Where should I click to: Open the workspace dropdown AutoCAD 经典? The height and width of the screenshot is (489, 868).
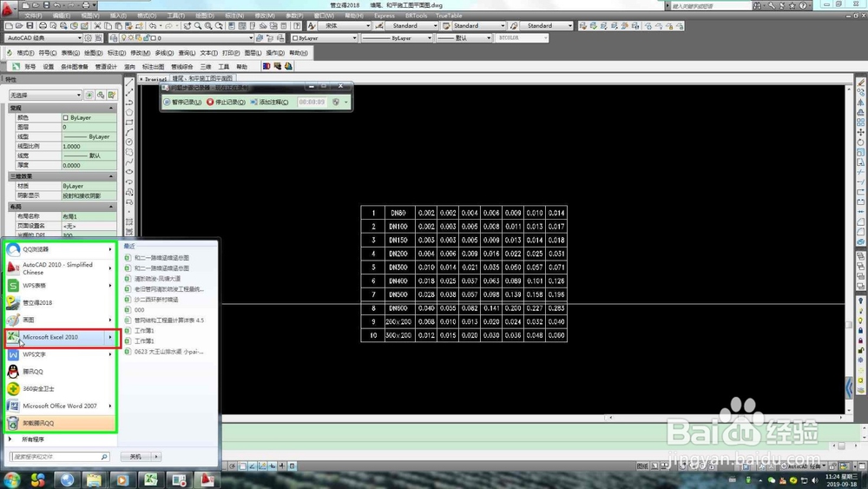[x=43, y=37]
